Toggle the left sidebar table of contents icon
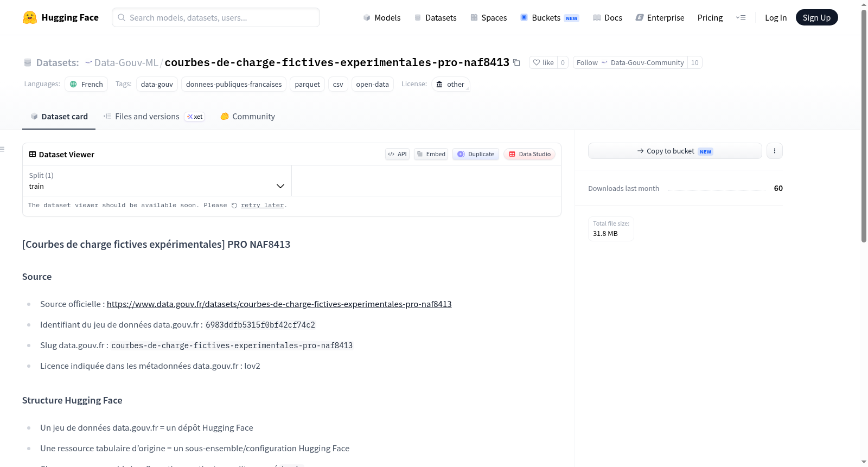 pos(3,149)
